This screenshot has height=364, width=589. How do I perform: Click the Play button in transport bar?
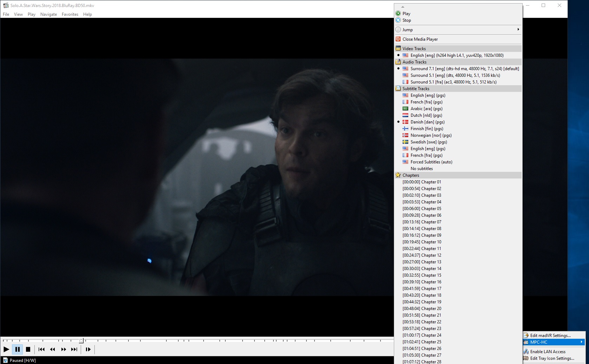tap(6, 349)
